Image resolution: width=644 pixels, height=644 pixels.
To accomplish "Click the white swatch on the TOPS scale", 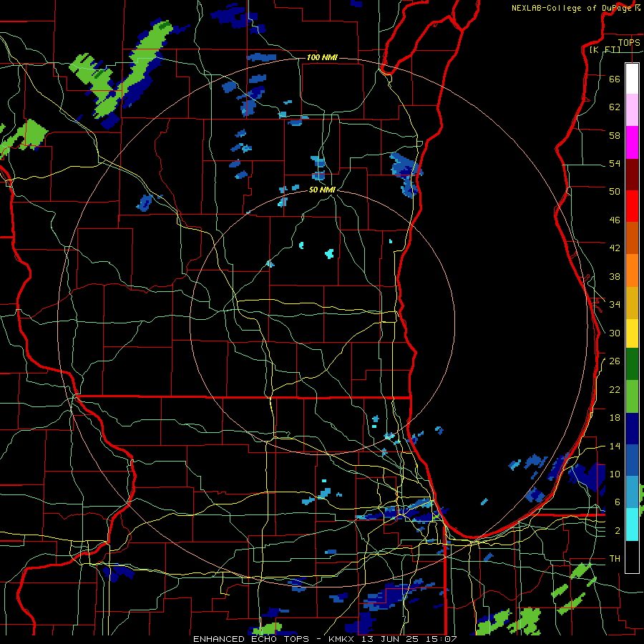I will (632, 79).
